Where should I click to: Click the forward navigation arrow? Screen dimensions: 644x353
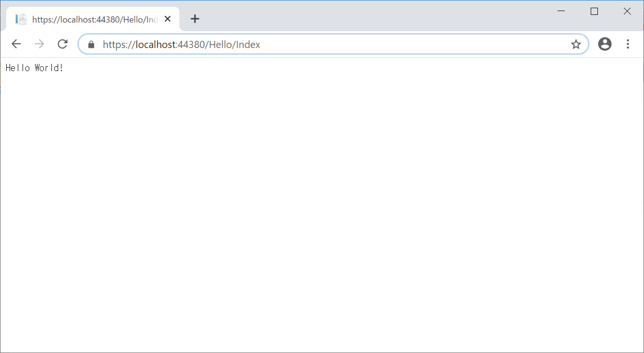click(x=39, y=44)
